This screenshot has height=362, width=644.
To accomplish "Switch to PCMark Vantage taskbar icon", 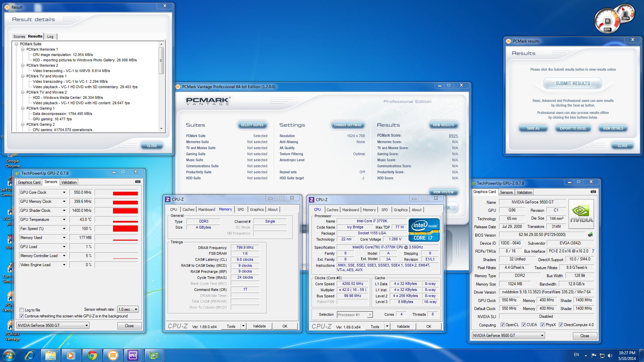I will (113, 355).
